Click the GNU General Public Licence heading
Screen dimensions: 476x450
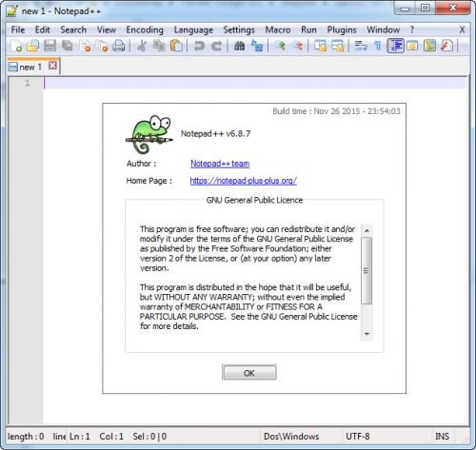254,200
